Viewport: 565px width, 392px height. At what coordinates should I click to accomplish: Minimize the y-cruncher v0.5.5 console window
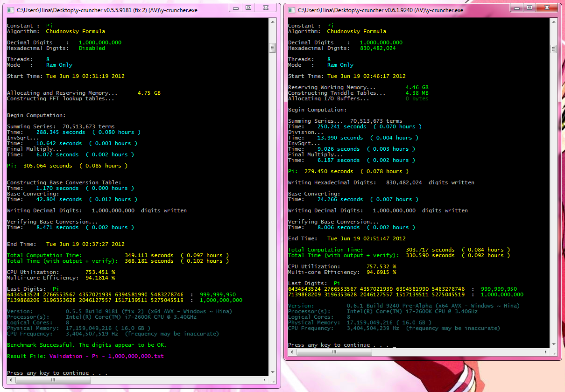coord(236,7)
